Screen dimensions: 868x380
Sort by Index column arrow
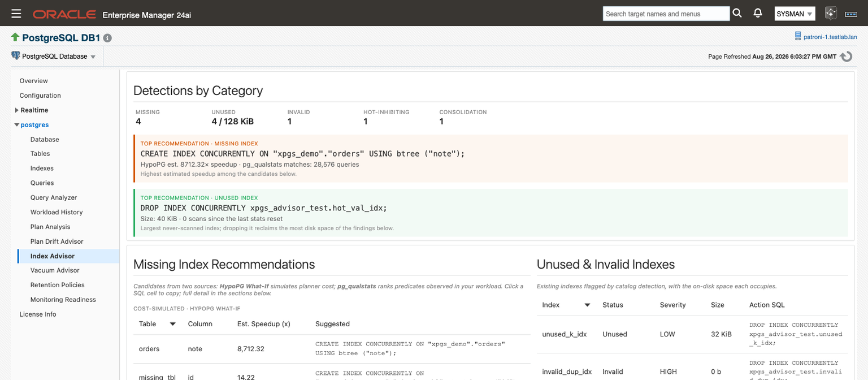click(x=587, y=305)
